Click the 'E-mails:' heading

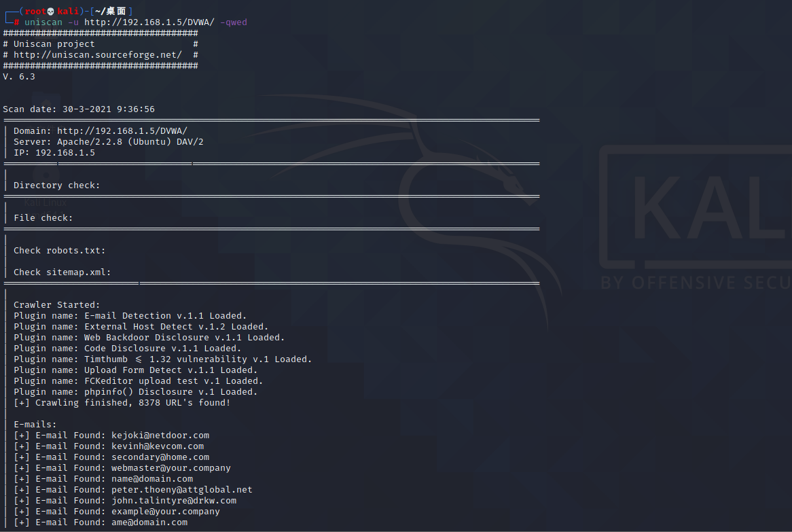(35, 425)
